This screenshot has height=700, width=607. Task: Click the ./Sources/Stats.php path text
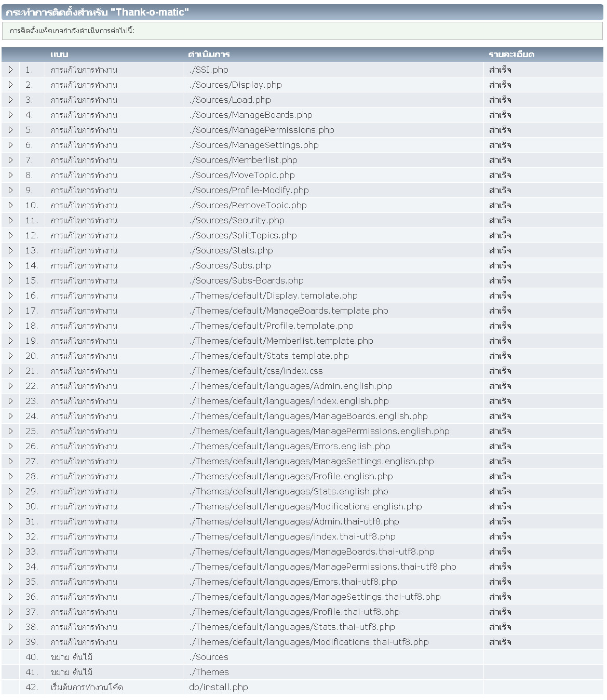tap(231, 250)
